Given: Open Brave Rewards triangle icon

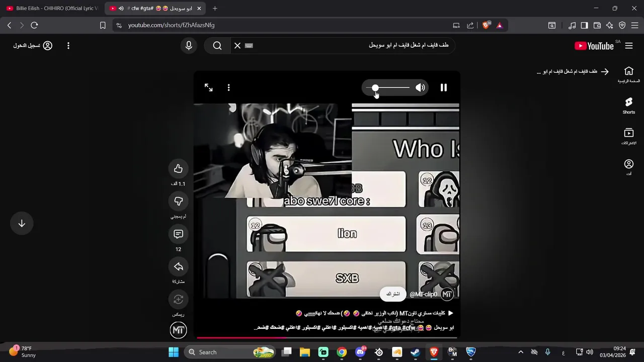Looking at the screenshot, I should pos(500,25).
